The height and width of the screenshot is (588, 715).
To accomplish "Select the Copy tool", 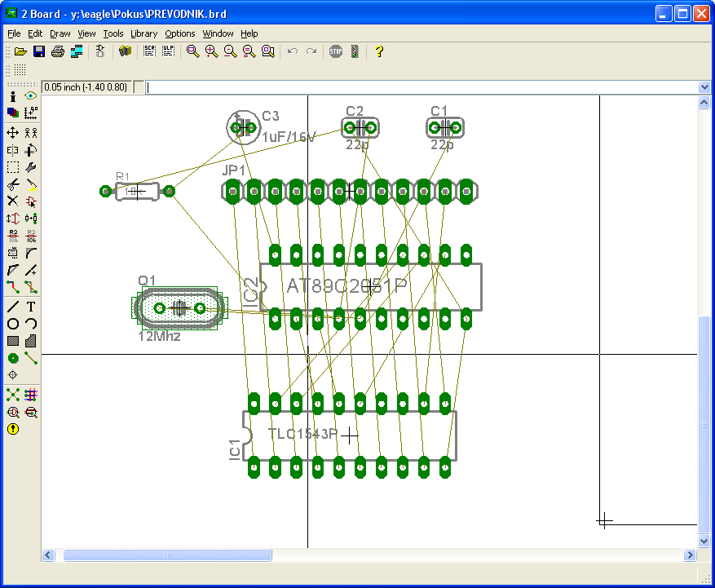I will [x=30, y=133].
